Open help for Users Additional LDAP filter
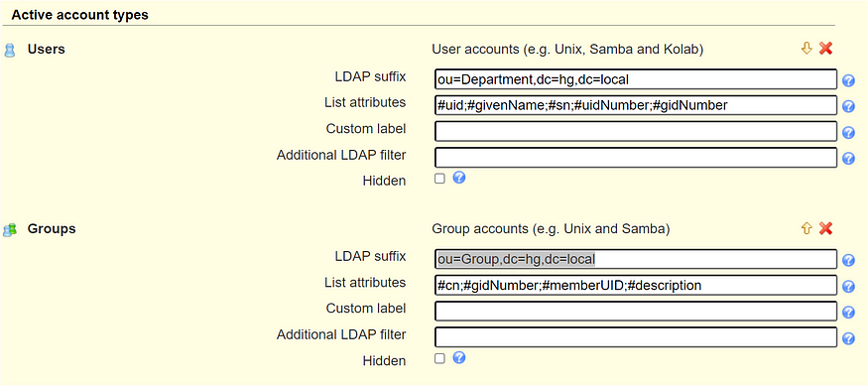The image size is (868, 386). click(848, 159)
